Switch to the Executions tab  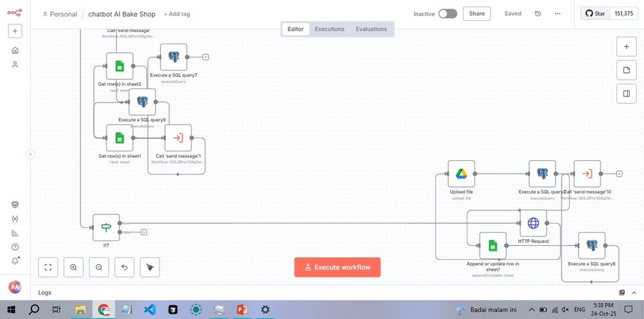[x=329, y=29]
